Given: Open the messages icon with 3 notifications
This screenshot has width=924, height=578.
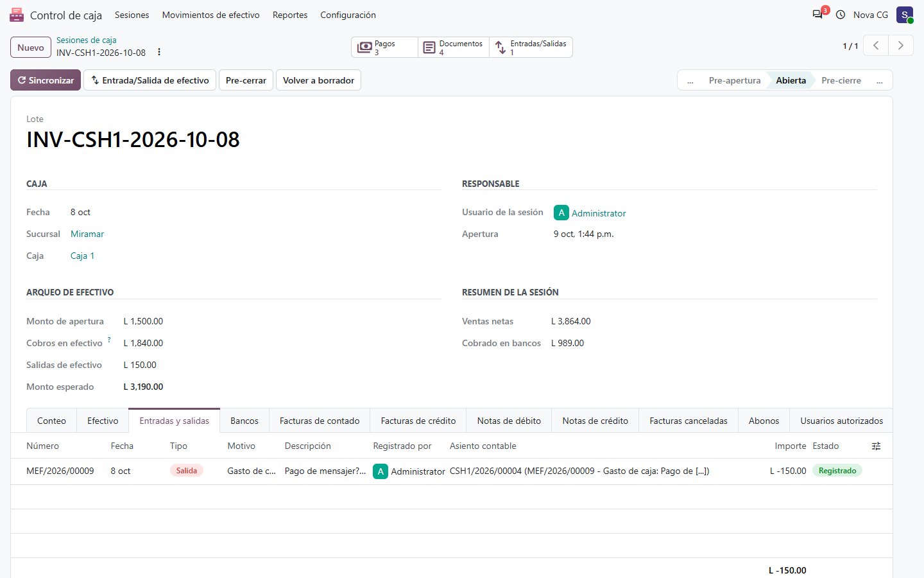Looking at the screenshot, I should 817,14.
